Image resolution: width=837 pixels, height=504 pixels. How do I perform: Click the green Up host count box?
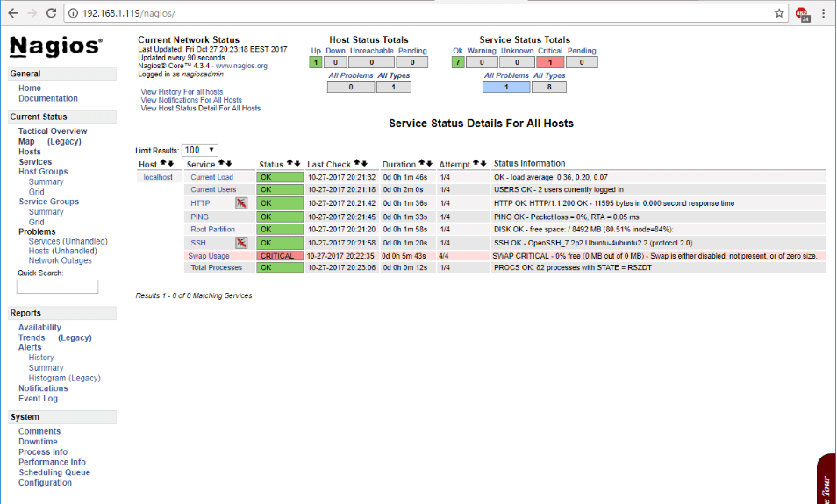coord(316,62)
